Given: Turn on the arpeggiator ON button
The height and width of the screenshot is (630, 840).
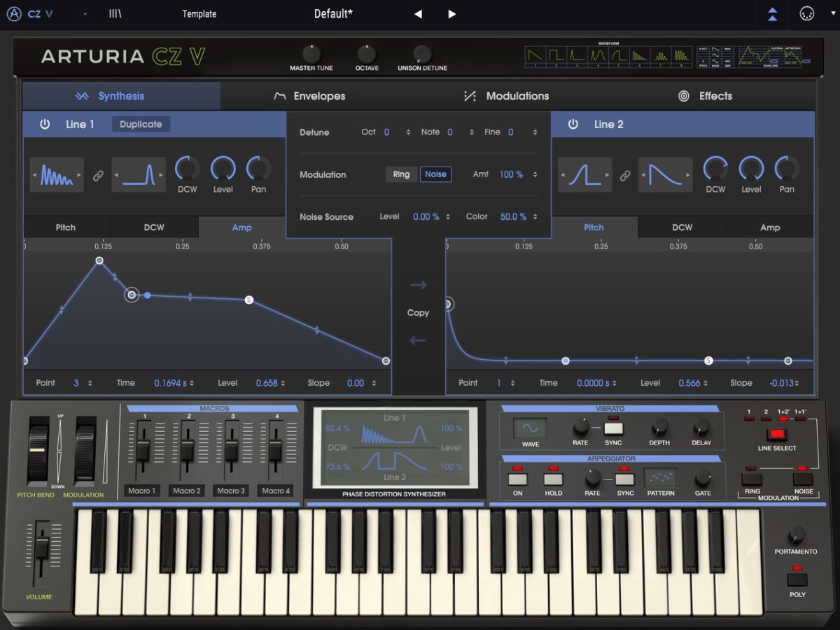Looking at the screenshot, I should [517, 479].
